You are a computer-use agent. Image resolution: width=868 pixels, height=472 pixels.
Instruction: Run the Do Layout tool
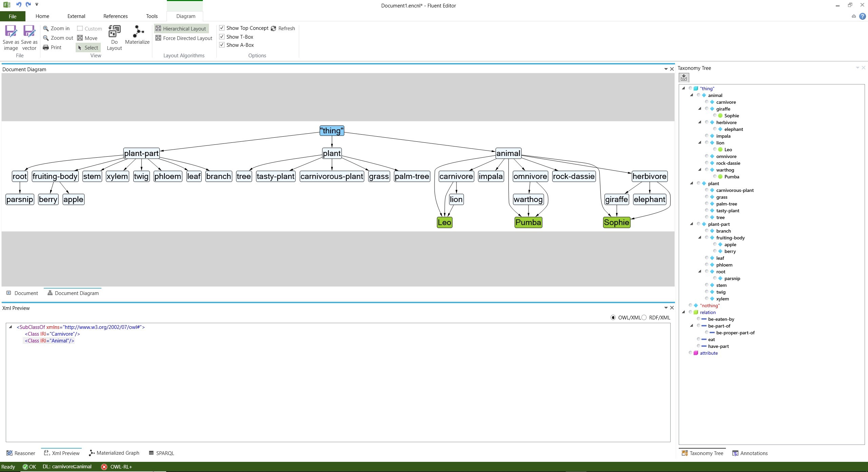114,32
